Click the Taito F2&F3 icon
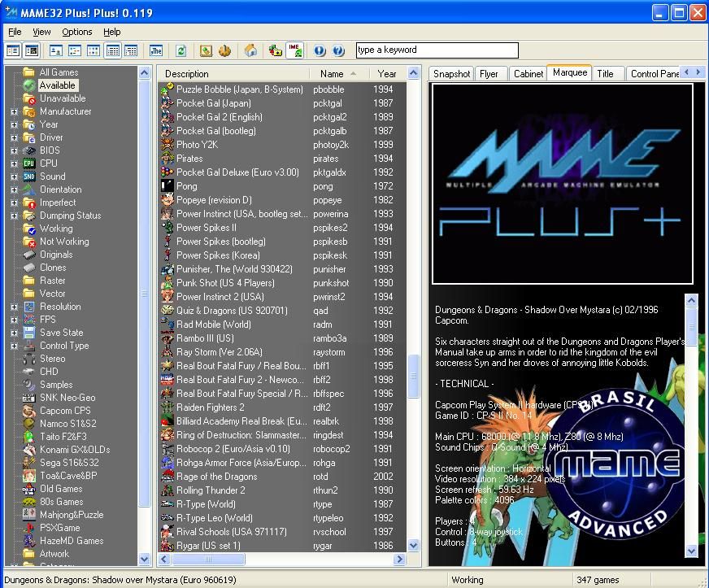The image size is (709, 588). click(x=29, y=437)
